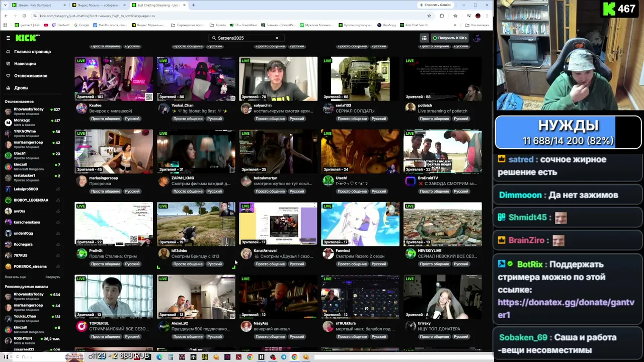Open Monkagx followed channel
This screenshot has width=644, height=362.
32,122
